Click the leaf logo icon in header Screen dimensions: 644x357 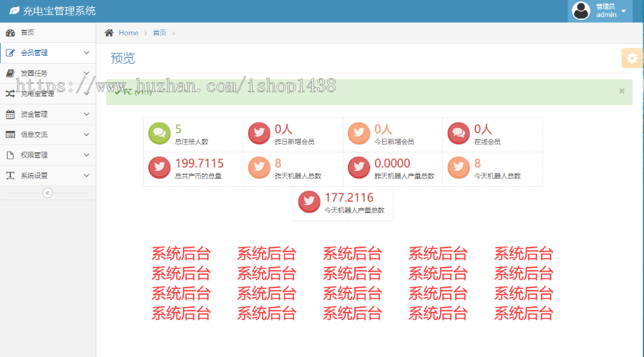coord(14,11)
